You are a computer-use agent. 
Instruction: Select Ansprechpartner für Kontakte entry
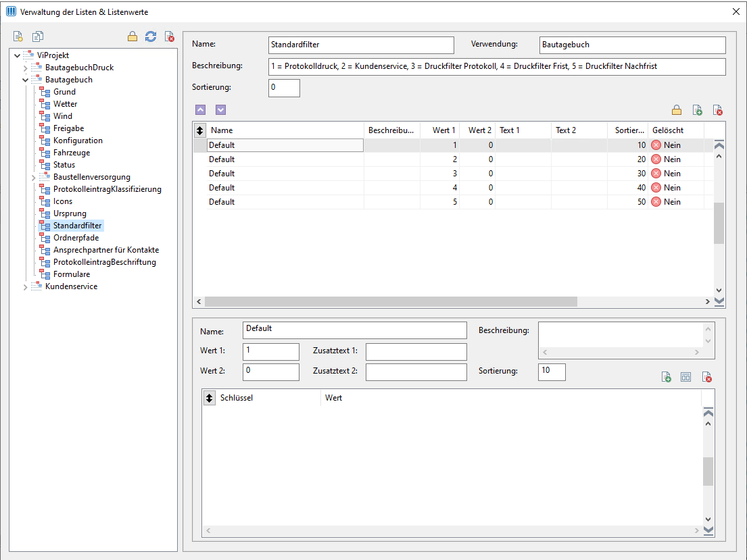point(106,250)
